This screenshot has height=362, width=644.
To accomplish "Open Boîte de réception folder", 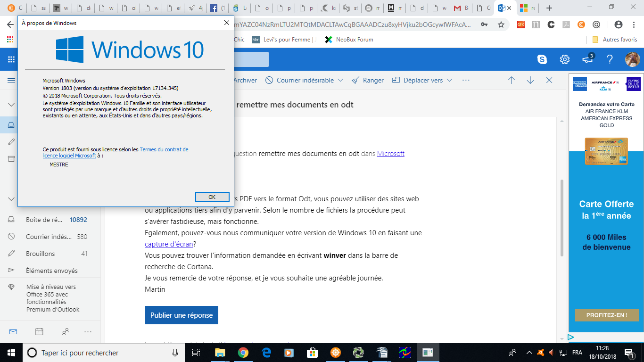I will point(50,220).
